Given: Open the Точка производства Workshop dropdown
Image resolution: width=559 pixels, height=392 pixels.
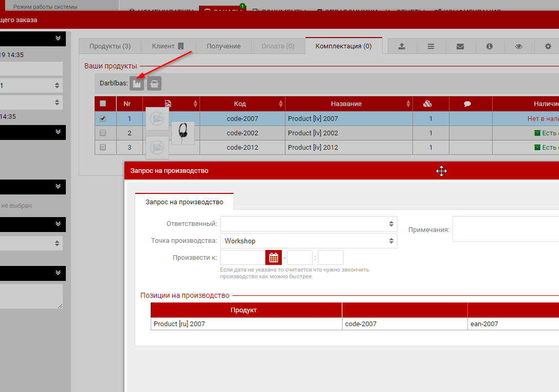Looking at the screenshot, I should click(309, 241).
